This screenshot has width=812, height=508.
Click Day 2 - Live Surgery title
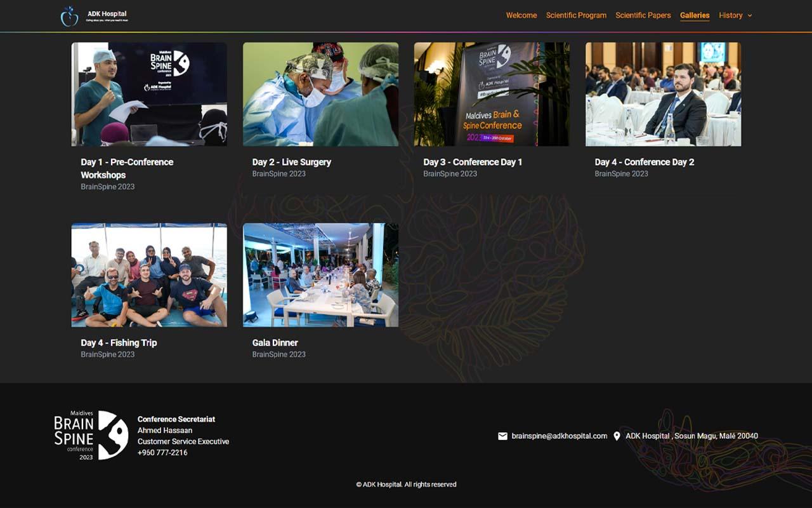292,162
